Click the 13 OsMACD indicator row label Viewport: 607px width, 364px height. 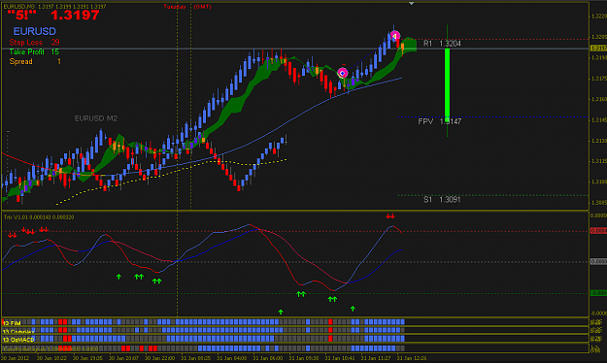coord(18,340)
